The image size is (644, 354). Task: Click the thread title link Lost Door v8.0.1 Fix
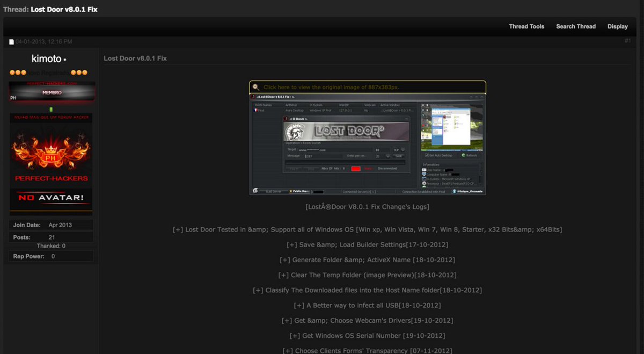click(x=64, y=10)
